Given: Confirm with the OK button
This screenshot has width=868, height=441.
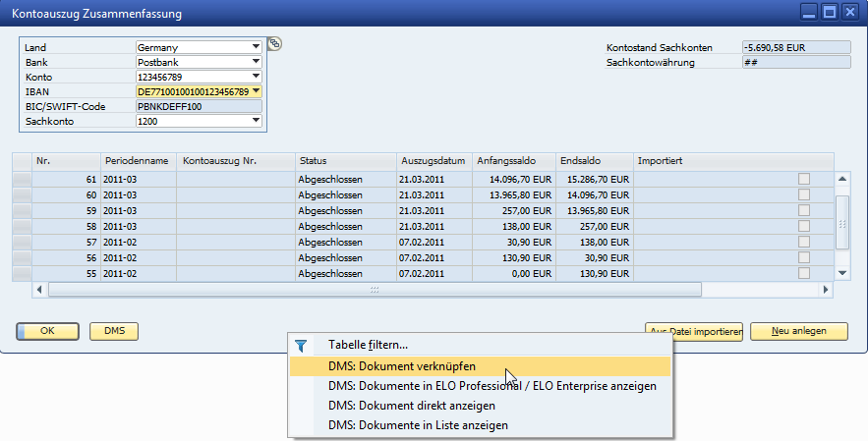Looking at the screenshot, I should point(47,331).
